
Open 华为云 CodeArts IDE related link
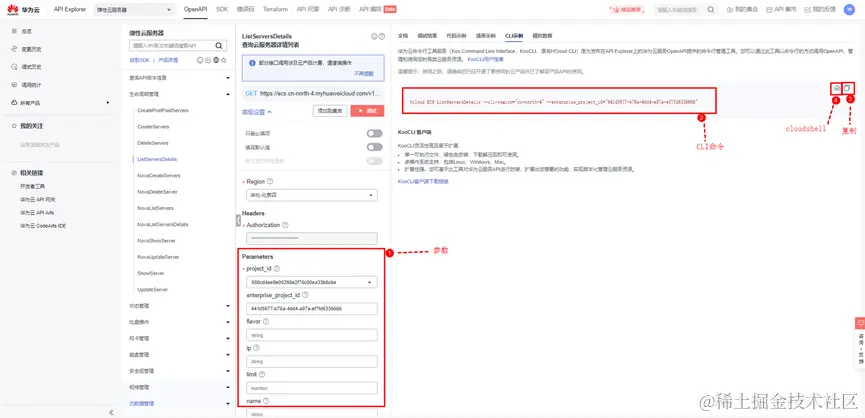pyautogui.click(x=43, y=226)
